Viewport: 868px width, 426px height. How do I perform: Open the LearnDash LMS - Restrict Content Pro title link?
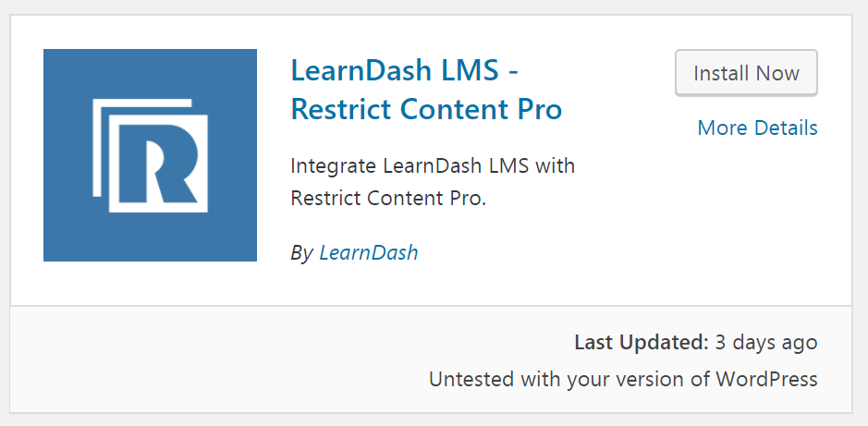[x=426, y=91]
